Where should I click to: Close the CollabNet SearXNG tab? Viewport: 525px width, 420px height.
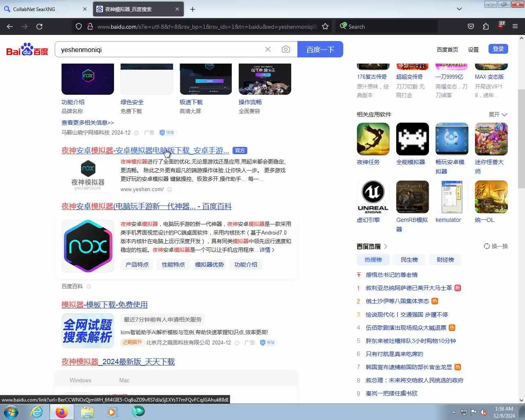coord(85,9)
